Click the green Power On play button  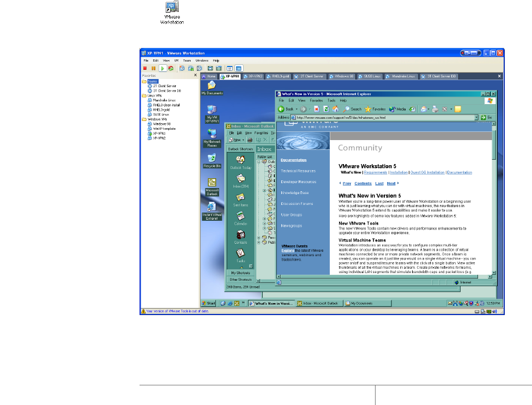[162, 69]
